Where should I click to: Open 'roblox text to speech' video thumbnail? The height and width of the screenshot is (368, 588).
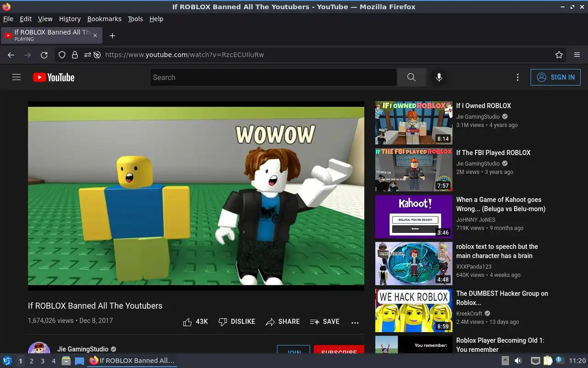pyautogui.click(x=414, y=264)
